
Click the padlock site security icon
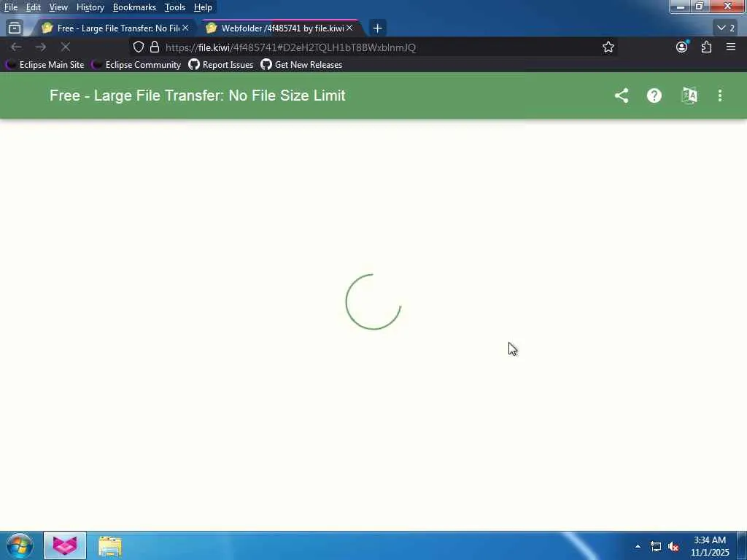(155, 47)
